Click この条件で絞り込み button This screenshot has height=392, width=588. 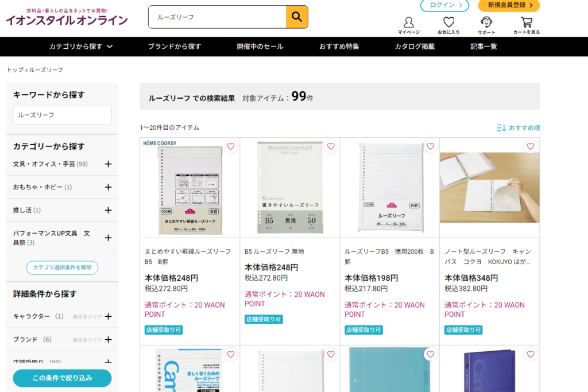[62, 378]
